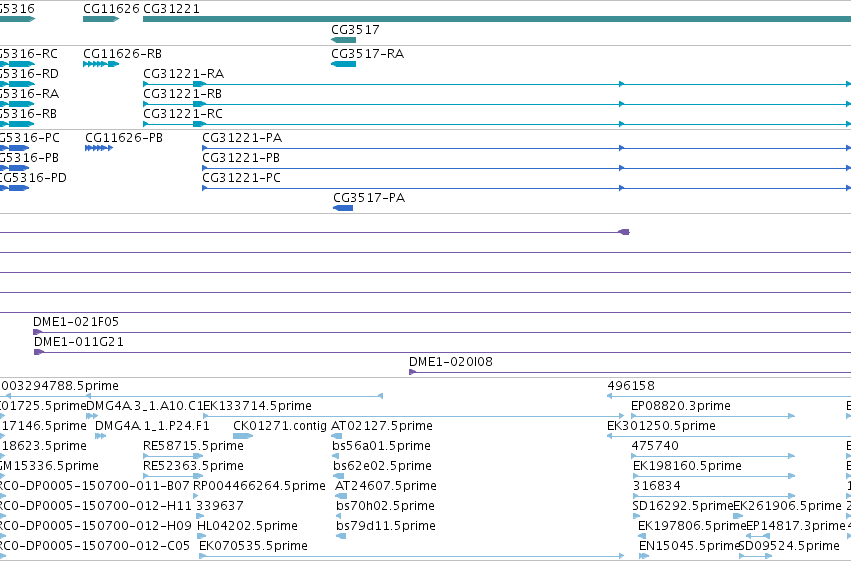Select the DME1-021F05 feature label

pos(76,322)
